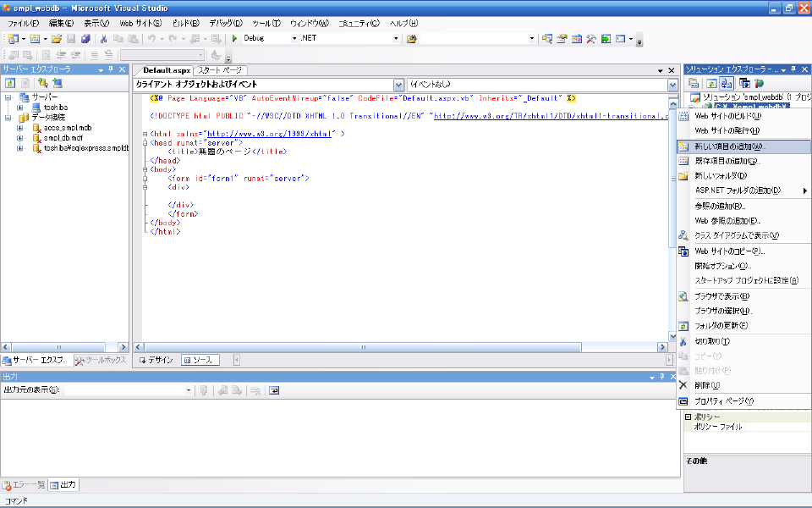Choose Build Web Site in the context menu
This screenshot has height=508, width=812.
pos(743,116)
